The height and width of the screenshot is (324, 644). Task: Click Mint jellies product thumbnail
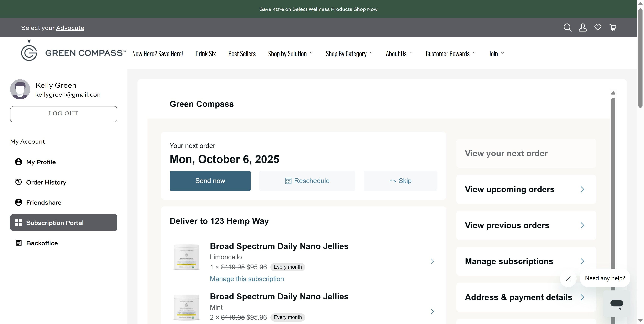(186, 307)
